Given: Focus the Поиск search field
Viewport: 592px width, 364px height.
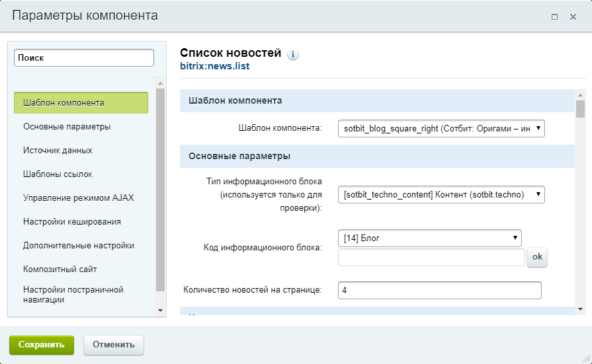Looking at the screenshot, I should point(84,57).
